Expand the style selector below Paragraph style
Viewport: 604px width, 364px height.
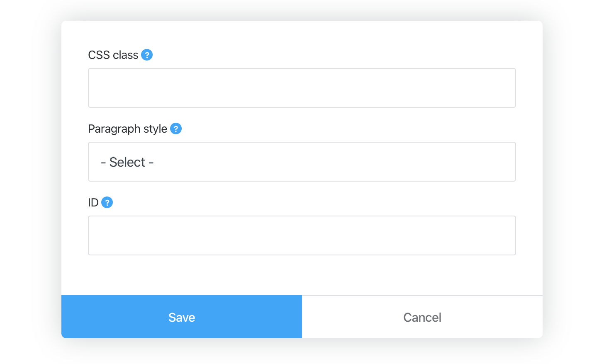point(302,162)
